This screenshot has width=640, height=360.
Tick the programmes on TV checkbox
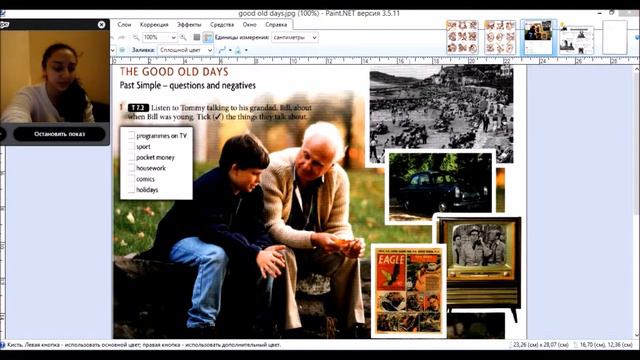coord(131,136)
